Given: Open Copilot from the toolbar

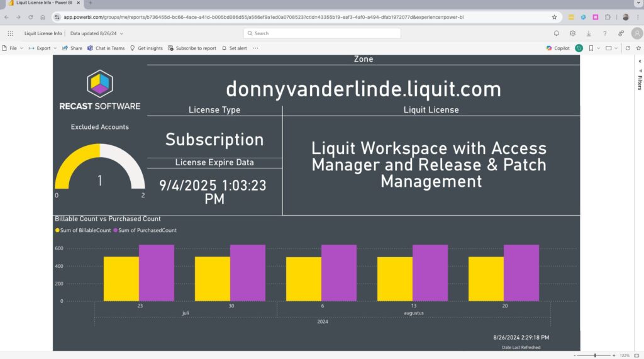Looking at the screenshot, I should (558, 48).
